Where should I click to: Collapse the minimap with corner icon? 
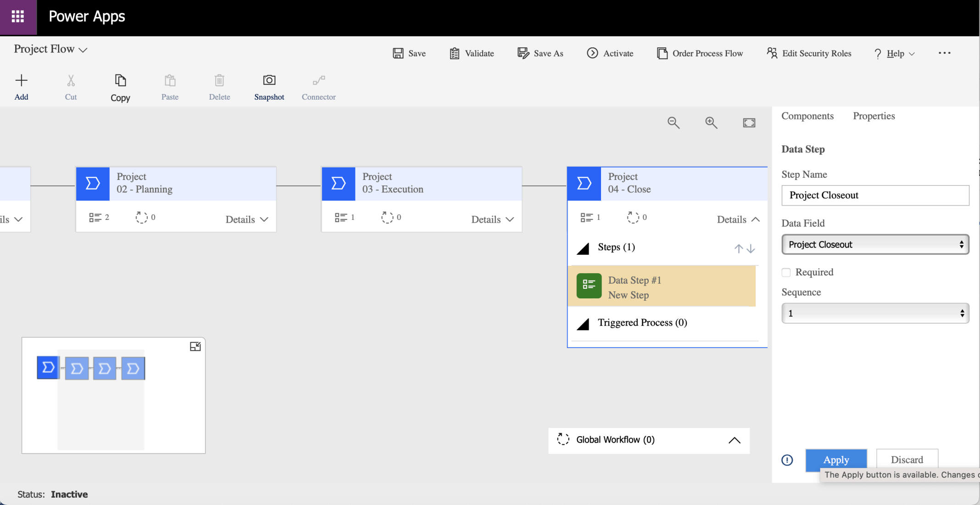[x=195, y=347]
